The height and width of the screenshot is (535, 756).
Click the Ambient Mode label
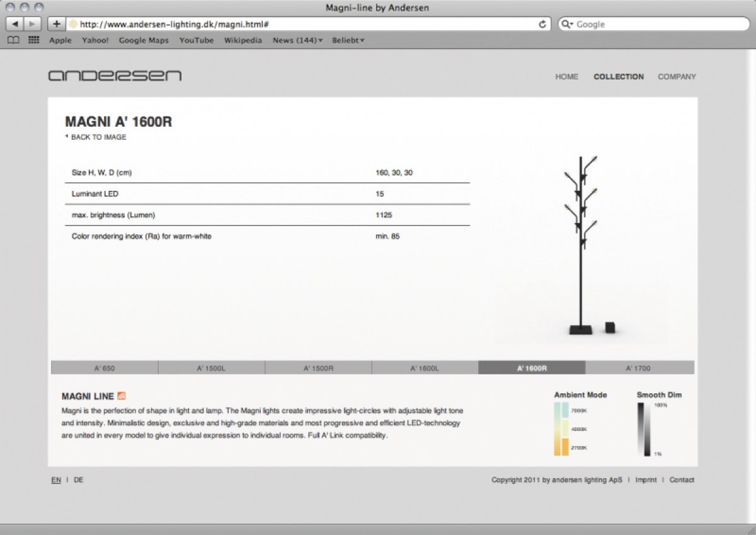pos(580,395)
